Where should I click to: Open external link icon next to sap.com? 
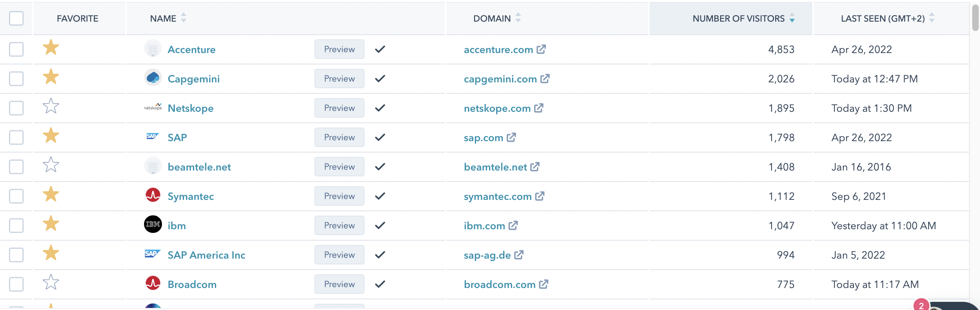(512, 137)
